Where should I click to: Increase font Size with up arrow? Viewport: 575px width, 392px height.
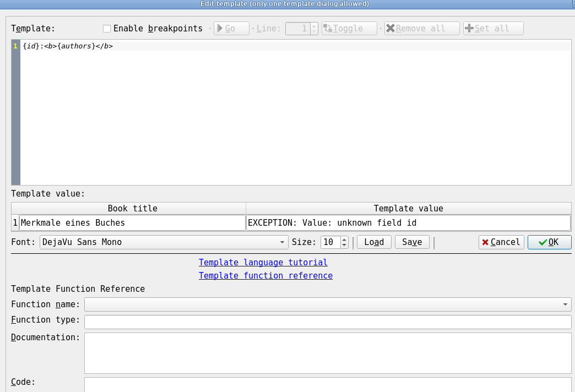[344, 239]
